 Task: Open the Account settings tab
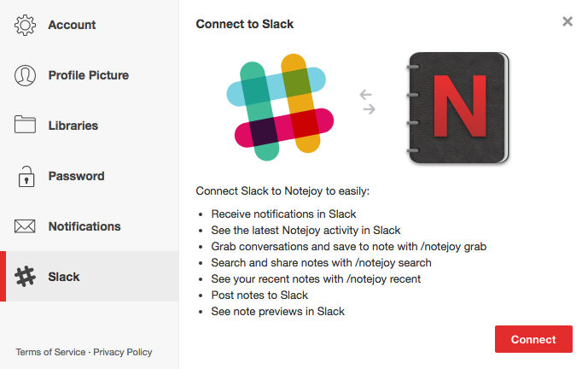click(72, 25)
